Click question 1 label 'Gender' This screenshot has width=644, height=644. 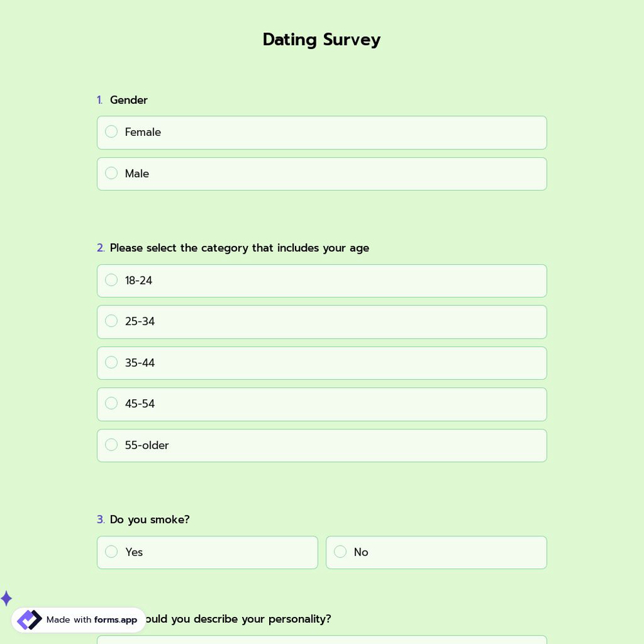pos(129,100)
